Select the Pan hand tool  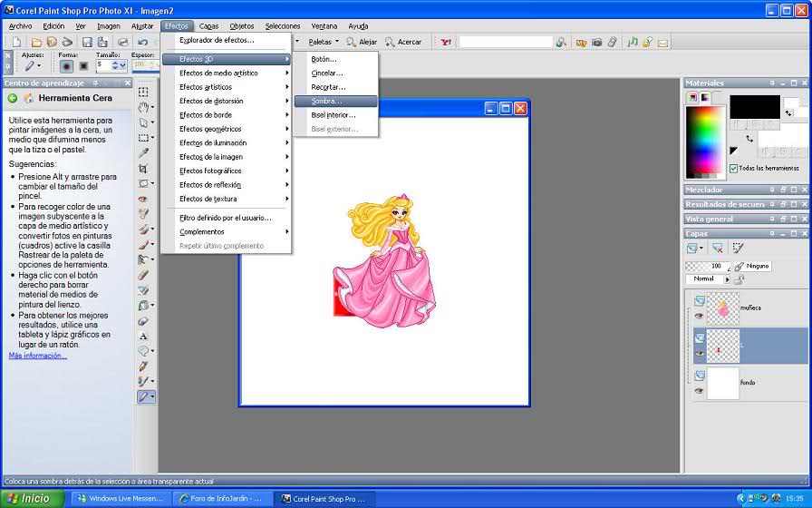(143, 107)
